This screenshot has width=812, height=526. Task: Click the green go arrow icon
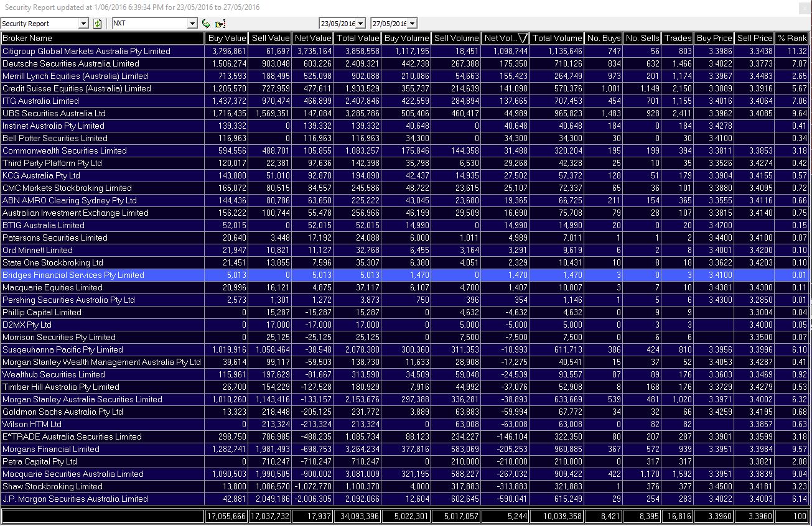207,24
